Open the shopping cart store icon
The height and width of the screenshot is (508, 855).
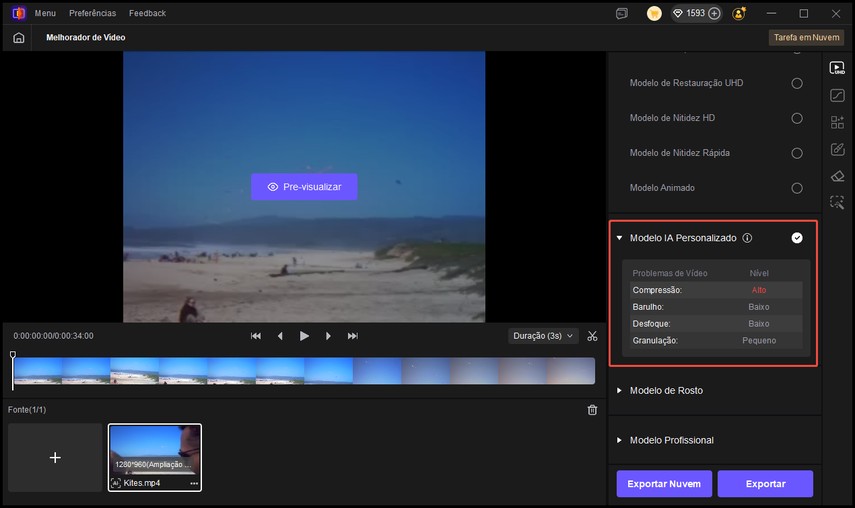pyautogui.click(x=654, y=14)
